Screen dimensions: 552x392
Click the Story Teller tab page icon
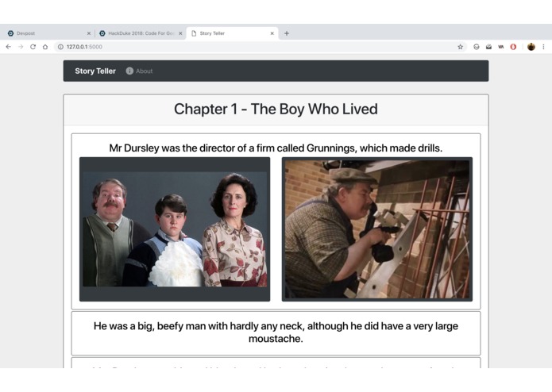tap(194, 33)
